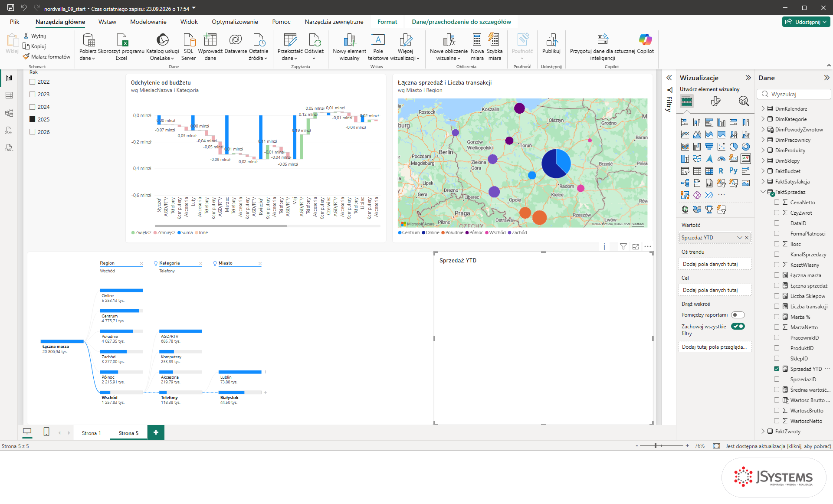
Task: Click the Wyszukaj search field
Action: click(794, 94)
